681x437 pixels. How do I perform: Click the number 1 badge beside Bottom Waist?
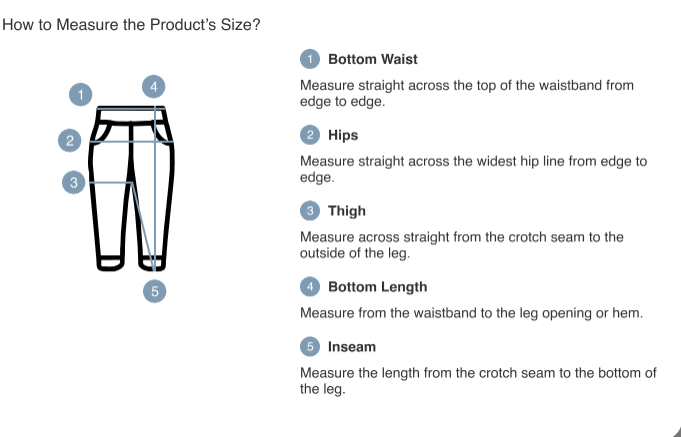[311, 59]
